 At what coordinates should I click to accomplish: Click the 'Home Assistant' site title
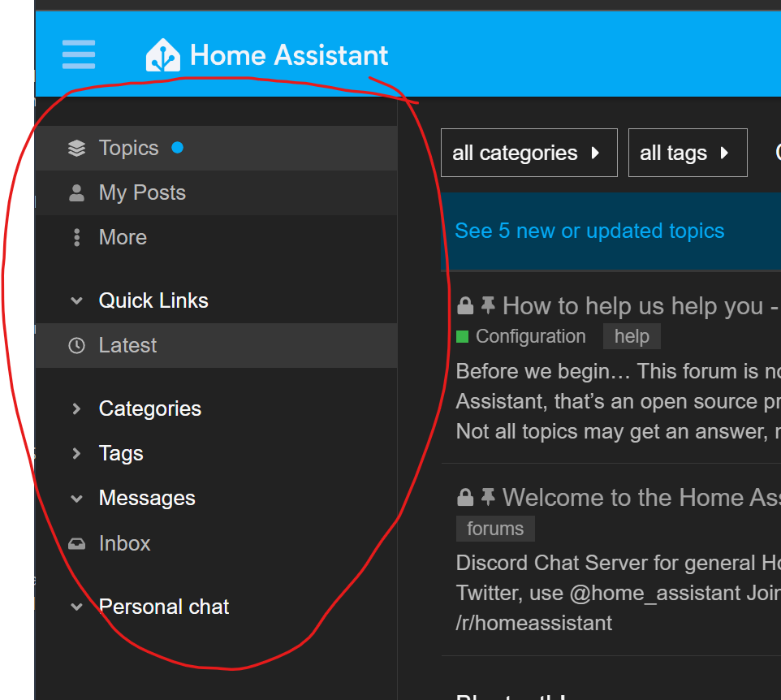[289, 55]
